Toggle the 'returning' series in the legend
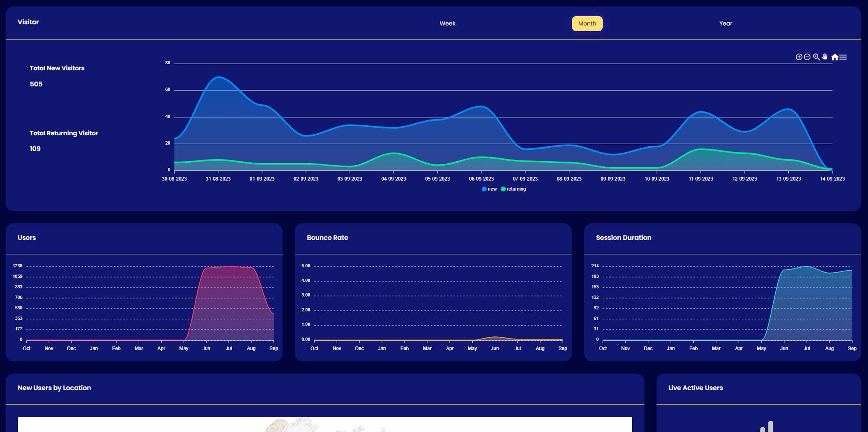This screenshot has height=432, width=868. [514, 189]
